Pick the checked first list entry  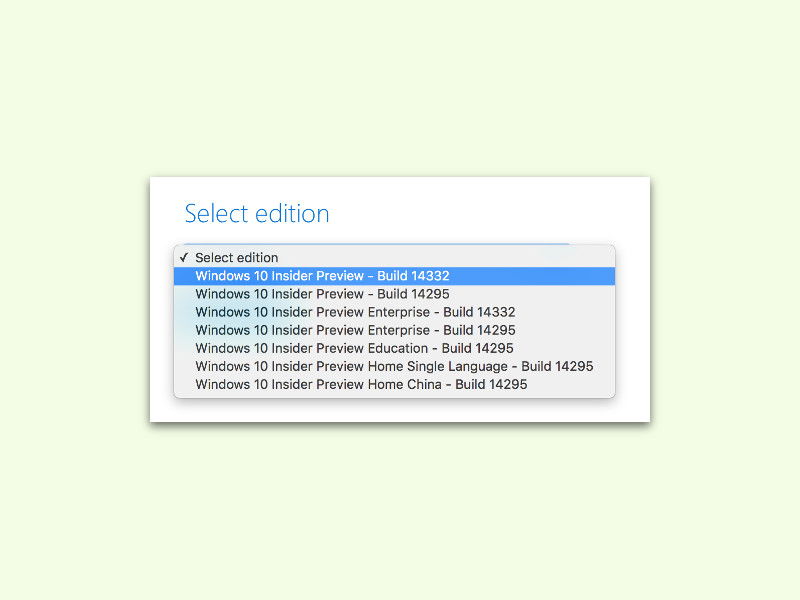[394, 258]
